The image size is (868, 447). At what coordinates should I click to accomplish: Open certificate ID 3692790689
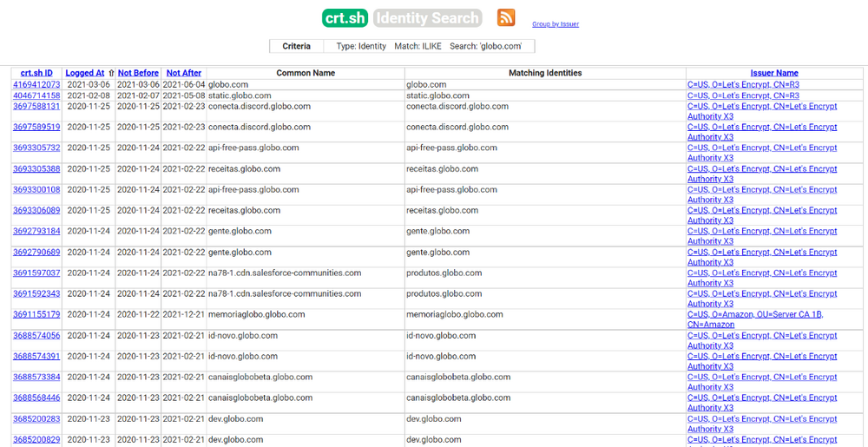click(36, 253)
